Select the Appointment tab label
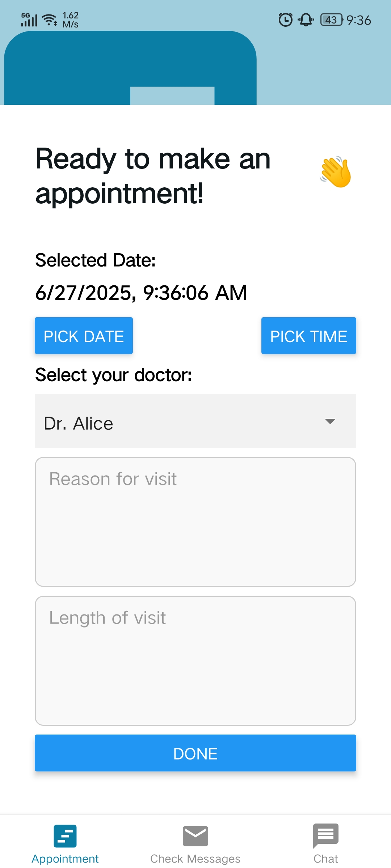 [x=65, y=859]
